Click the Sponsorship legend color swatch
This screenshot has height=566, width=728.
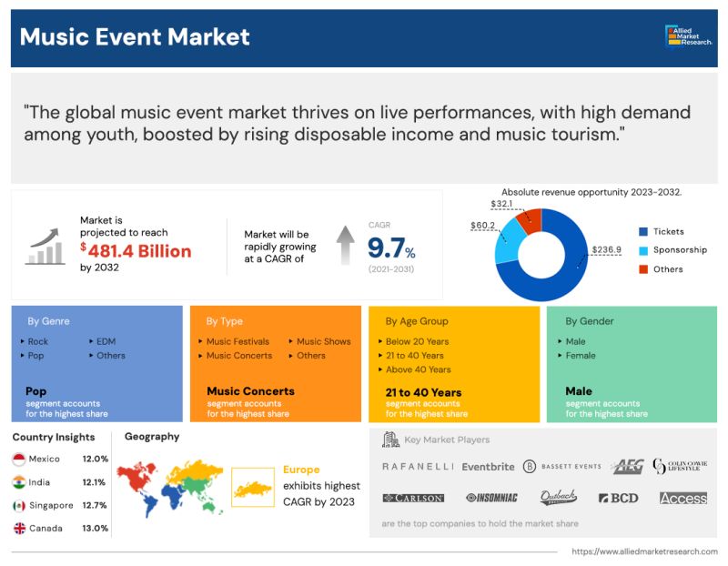(643, 250)
